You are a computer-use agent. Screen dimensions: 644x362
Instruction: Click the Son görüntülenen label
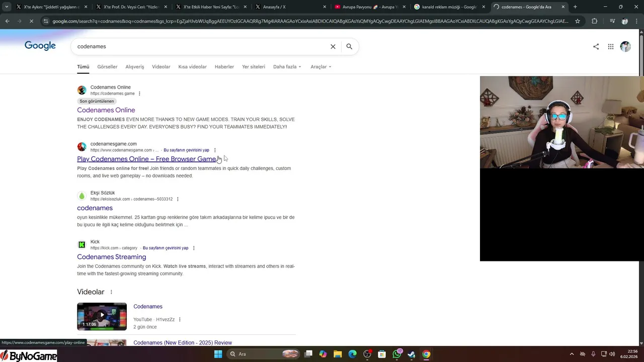point(97,101)
